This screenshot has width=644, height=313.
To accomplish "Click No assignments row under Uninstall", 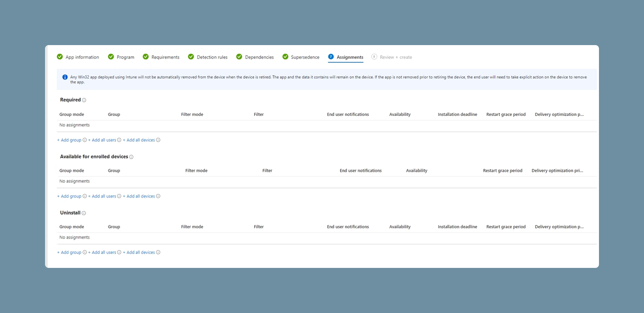I will [x=327, y=238].
